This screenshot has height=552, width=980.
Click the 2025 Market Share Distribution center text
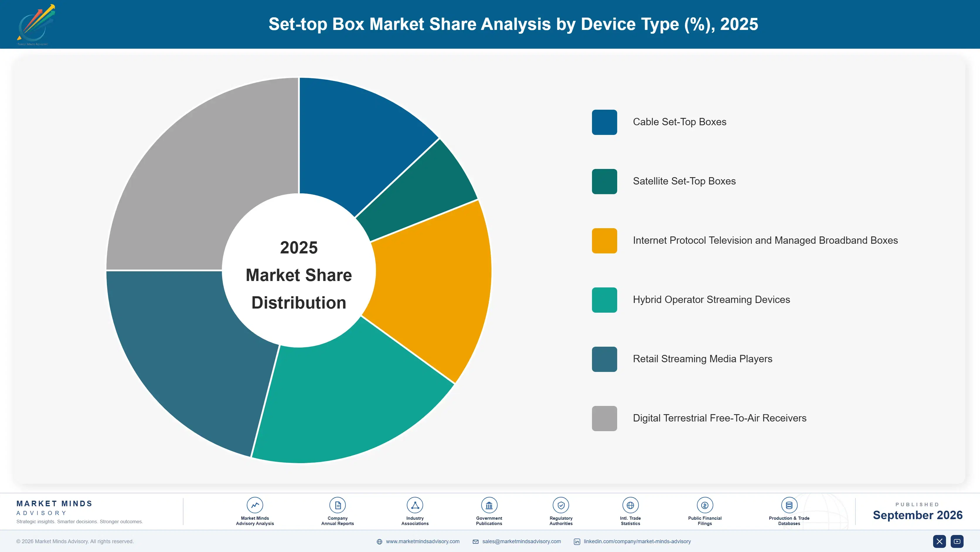pyautogui.click(x=299, y=275)
